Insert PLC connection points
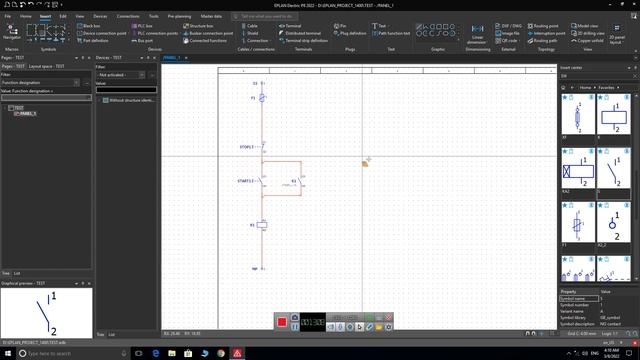This screenshot has width=640, height=360. (x=155, y=33)
